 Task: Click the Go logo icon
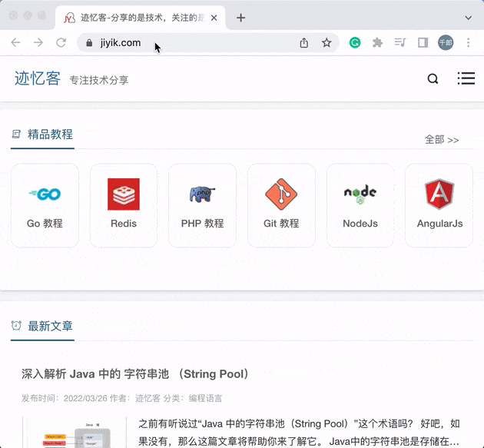pyautogui.click(x=45, y=194)
